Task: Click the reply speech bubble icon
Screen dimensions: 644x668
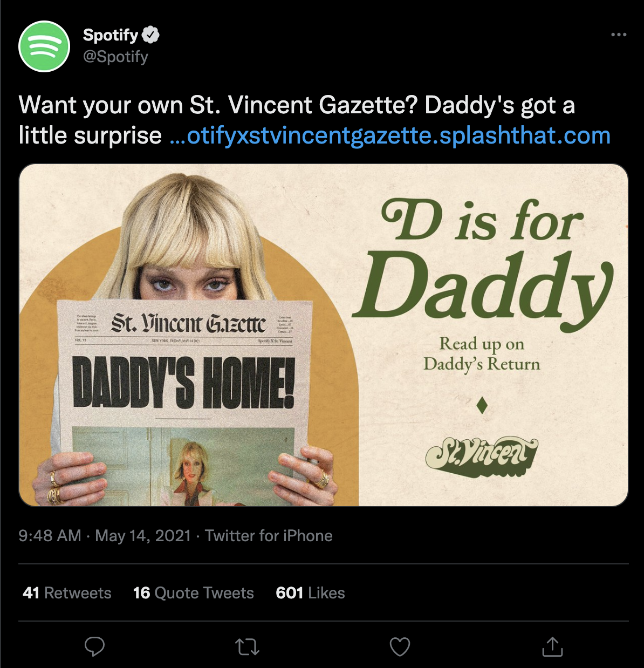Action: (94, 646)
